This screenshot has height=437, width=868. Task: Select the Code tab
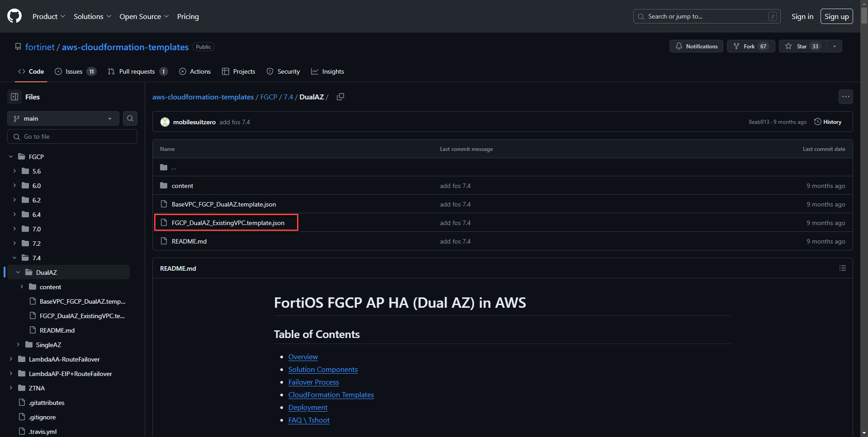[31, 71]
